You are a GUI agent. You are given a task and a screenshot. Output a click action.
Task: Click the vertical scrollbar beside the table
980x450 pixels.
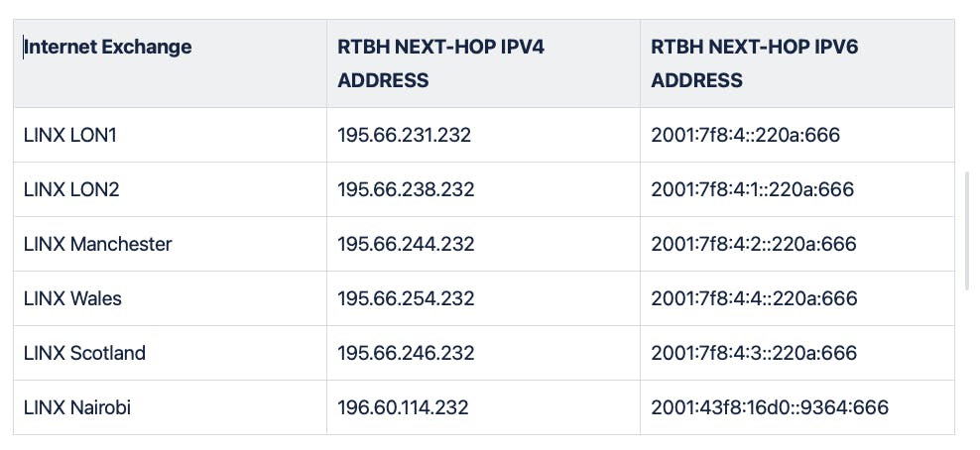(x=968, y=231)
